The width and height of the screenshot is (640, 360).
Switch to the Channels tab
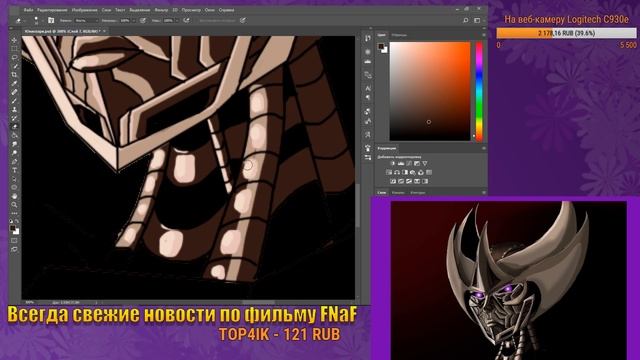point(398,192)
